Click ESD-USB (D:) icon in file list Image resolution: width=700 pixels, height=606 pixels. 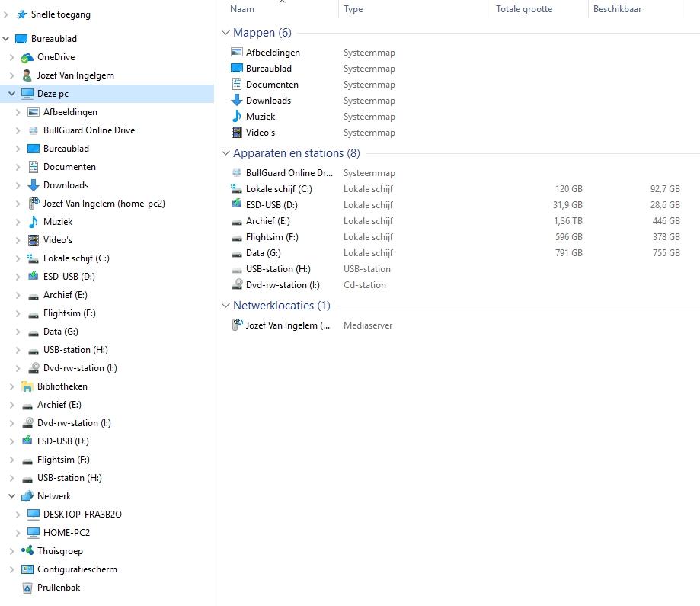point(237,204)
